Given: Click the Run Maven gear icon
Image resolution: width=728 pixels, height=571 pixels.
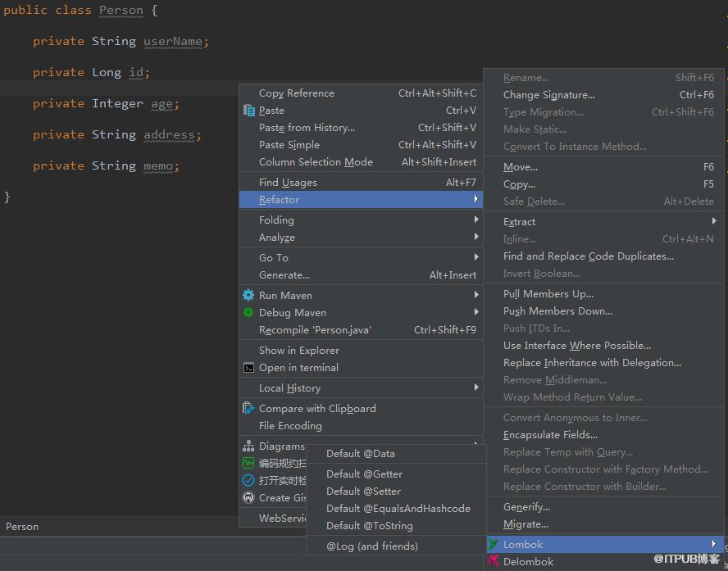Looking at the screenshot, I should [x=248, y=295].
